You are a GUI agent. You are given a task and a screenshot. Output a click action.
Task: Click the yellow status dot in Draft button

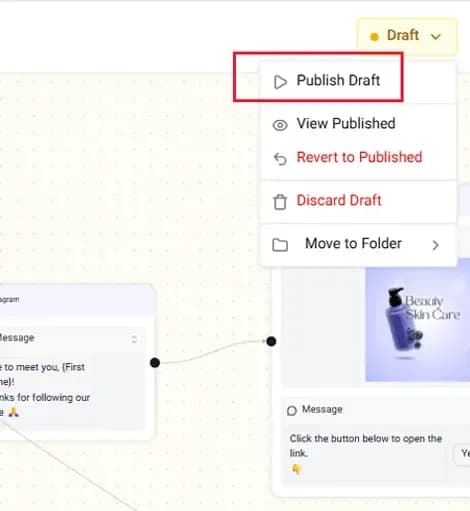(x=374, y=36)
